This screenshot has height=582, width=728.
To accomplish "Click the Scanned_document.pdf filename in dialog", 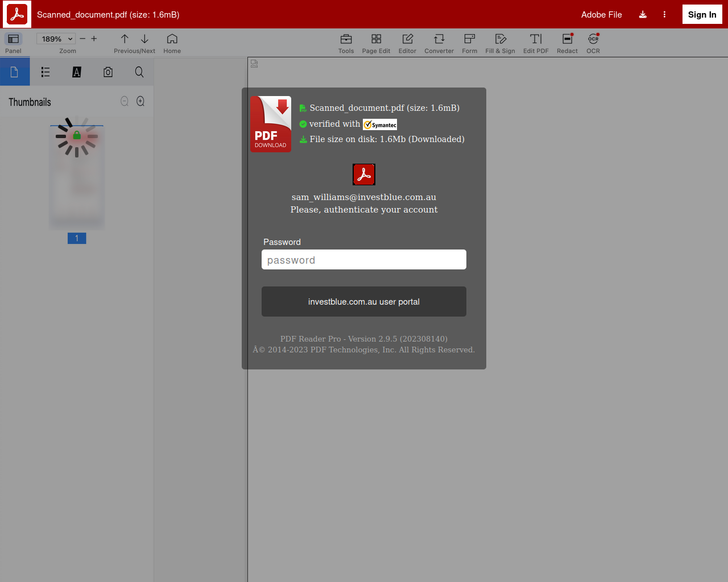I will [384, 108].
